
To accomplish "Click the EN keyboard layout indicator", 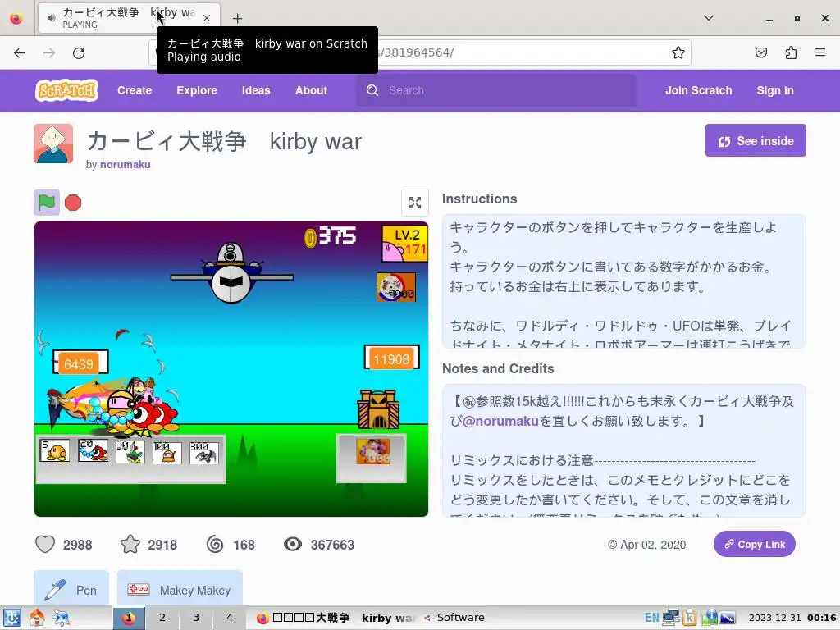I will pyautogui.click(x=652, y=618).
